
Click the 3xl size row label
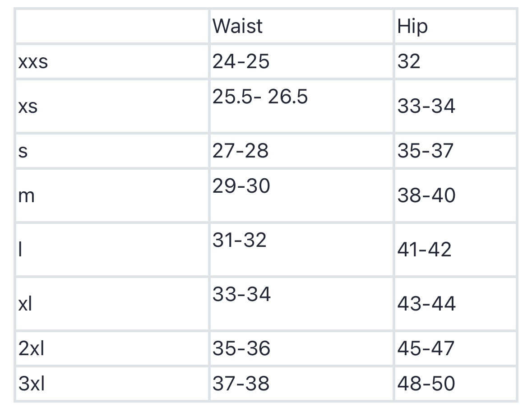[32, 384]
